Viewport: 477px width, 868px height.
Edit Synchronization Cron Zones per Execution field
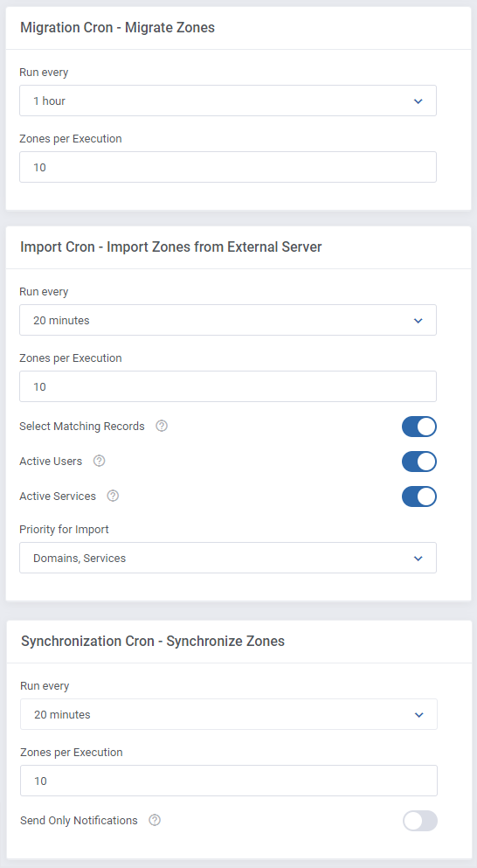[x=229, y=781]
